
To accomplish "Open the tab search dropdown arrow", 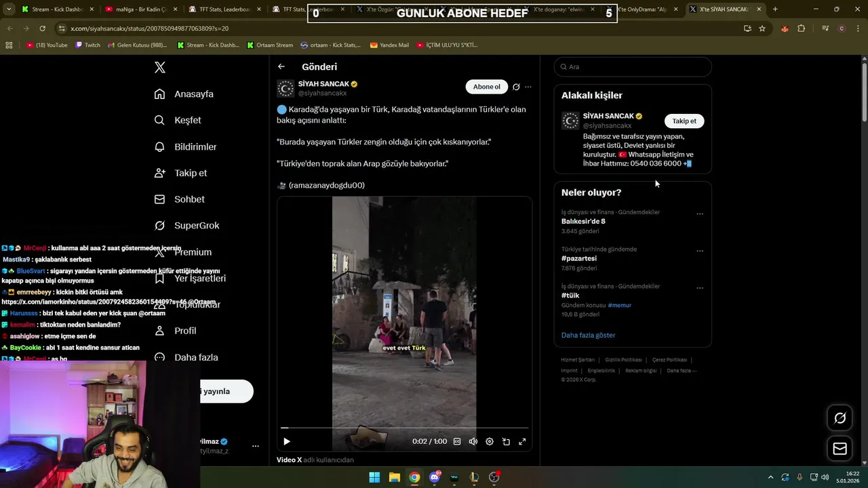I will (9, 9).
